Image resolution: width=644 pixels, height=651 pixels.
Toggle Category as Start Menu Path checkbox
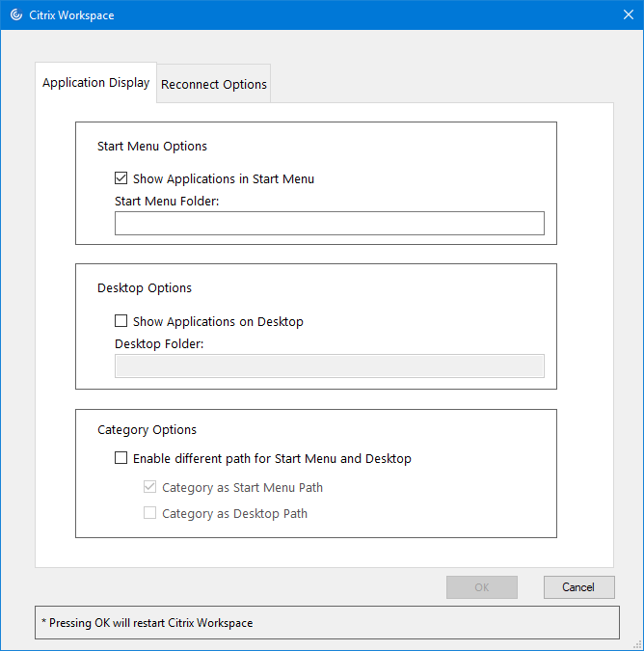tap(149, 487)
